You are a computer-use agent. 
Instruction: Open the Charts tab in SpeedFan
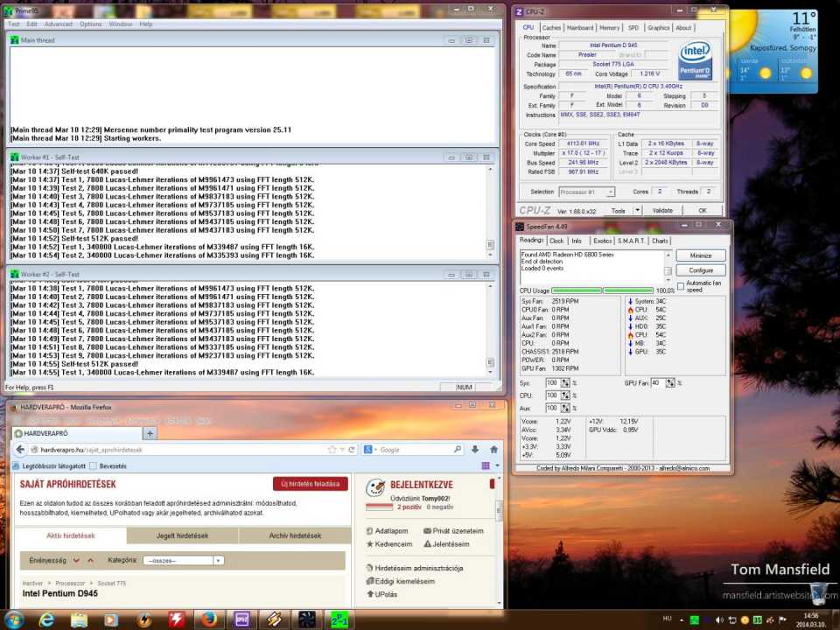pos(660,241)
